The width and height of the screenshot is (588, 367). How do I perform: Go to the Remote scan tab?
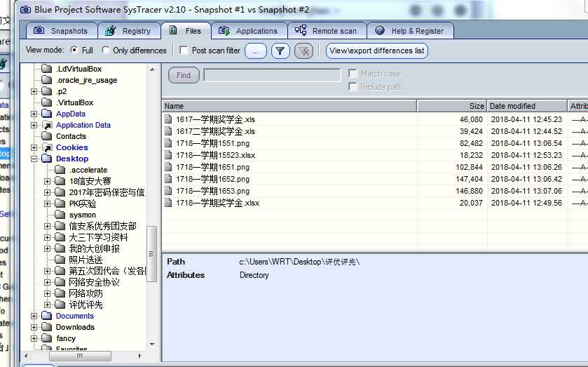(327, 31)
